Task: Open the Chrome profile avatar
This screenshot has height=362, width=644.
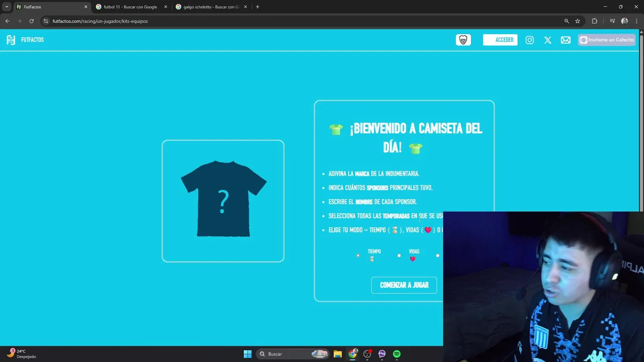Action: pos(624,21)
